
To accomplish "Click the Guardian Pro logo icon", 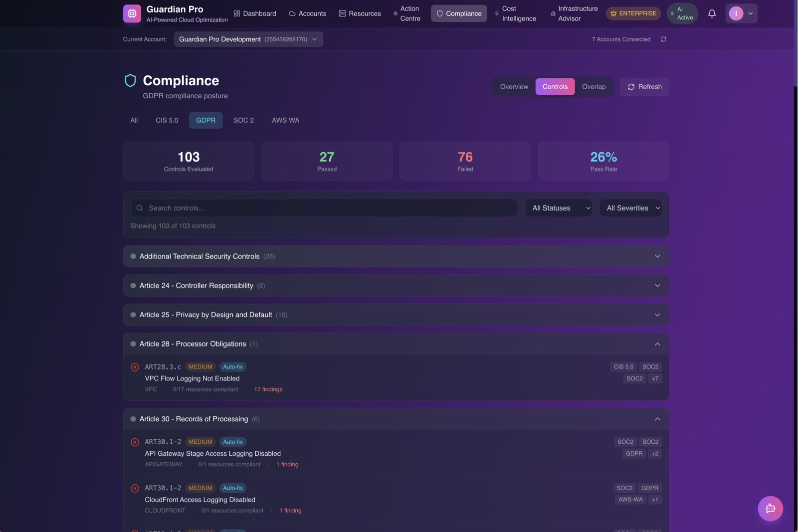I will click(x=132, y=13).
